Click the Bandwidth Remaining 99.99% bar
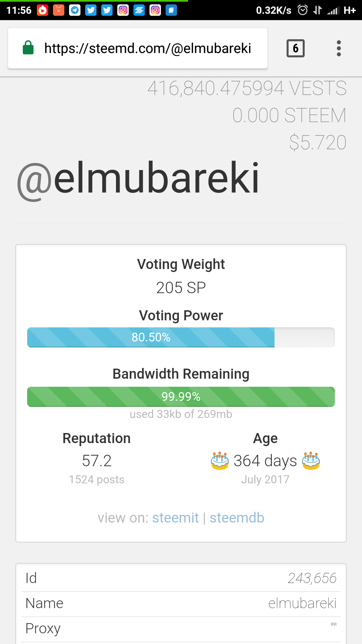 181,396
